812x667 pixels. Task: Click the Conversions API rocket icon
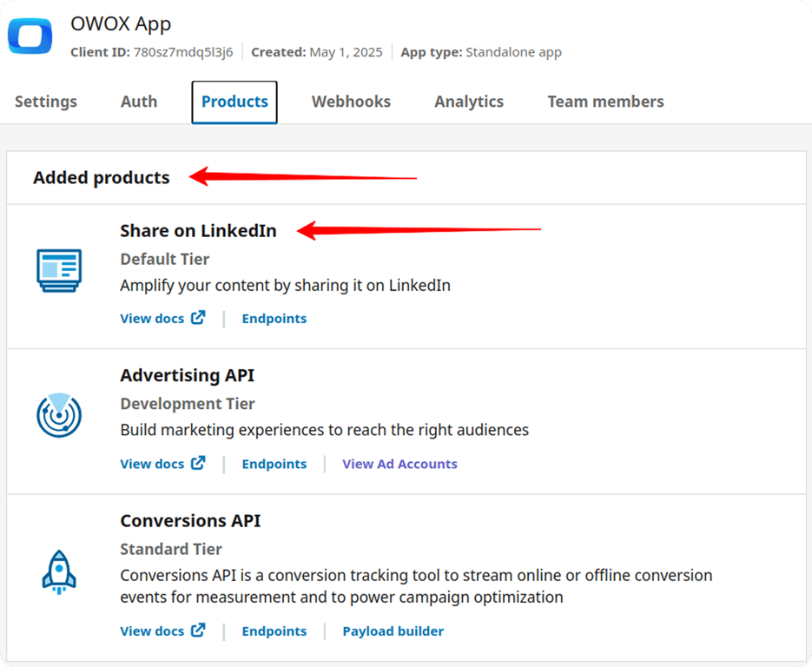(x=59, y=571)
